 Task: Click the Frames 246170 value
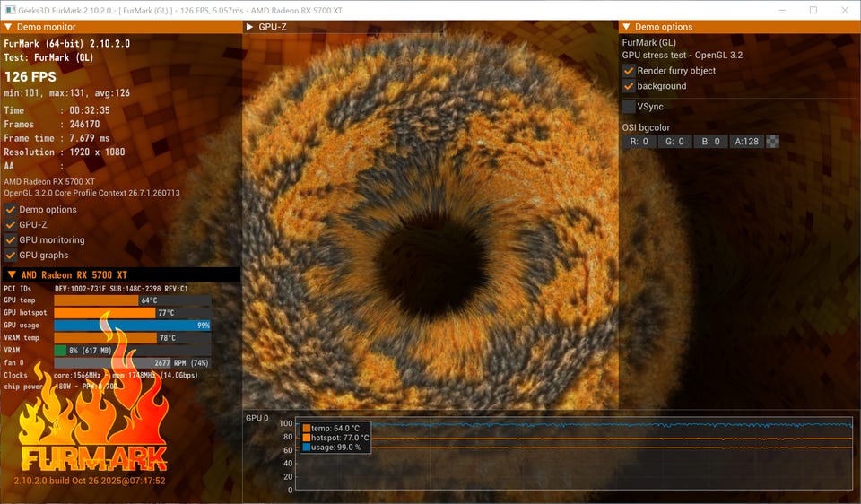(84, 125)
